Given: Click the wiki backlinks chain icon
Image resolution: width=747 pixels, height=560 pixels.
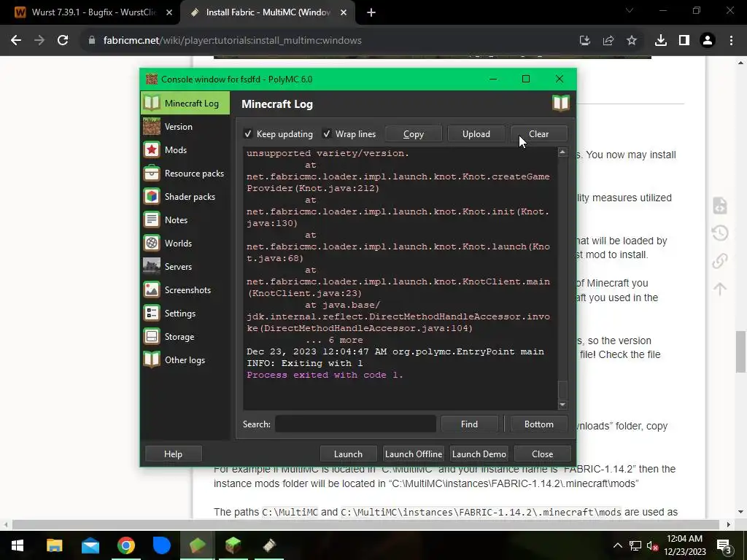Looking at the screenshot, I should coord(720,261).
